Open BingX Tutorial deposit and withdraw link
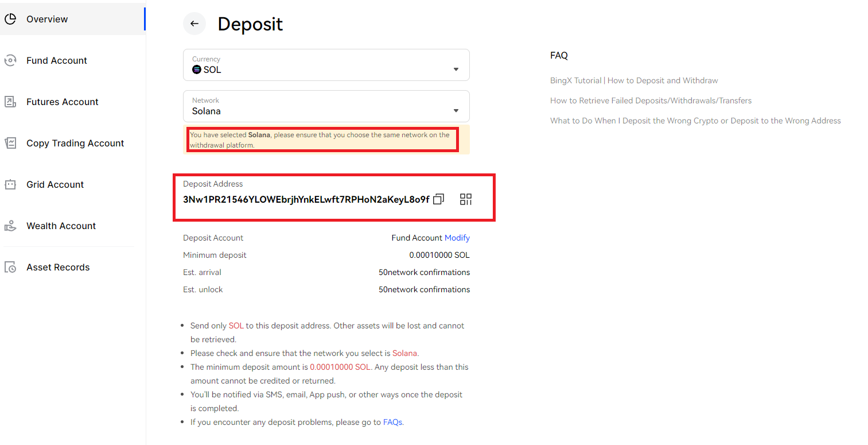Image resolution: width=868 pixels, height=445 pixels. (634, 80)
